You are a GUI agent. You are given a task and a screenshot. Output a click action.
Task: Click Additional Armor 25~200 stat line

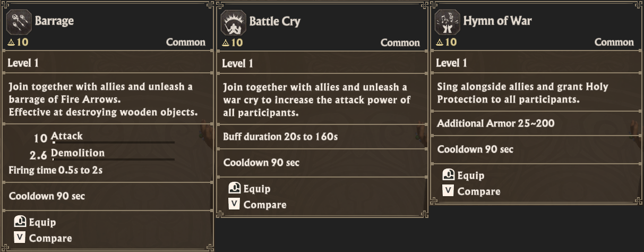coord(496,123)
